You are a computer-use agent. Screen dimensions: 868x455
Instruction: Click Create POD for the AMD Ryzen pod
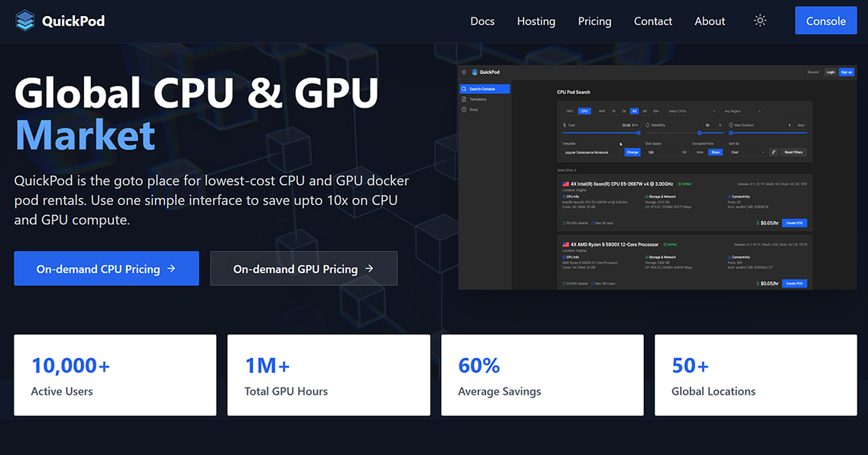[794, 284]
